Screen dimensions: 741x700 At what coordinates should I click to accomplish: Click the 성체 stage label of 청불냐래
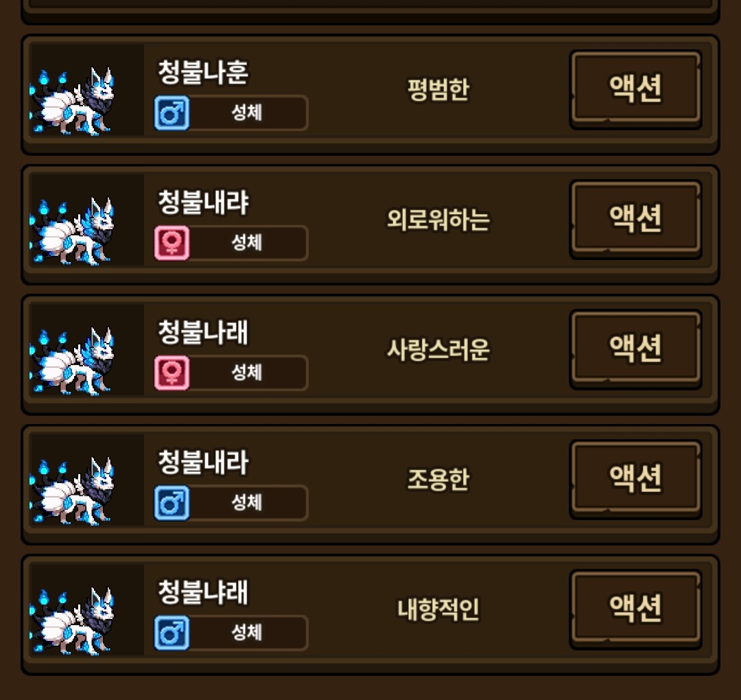pyautogui.click(x=247, y=633)
